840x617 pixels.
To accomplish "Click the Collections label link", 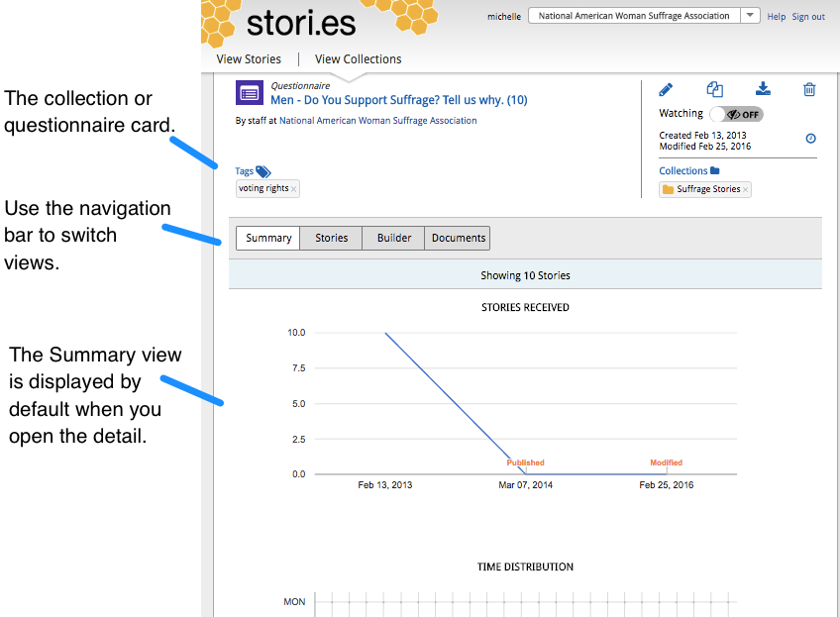I will [683, 171].
